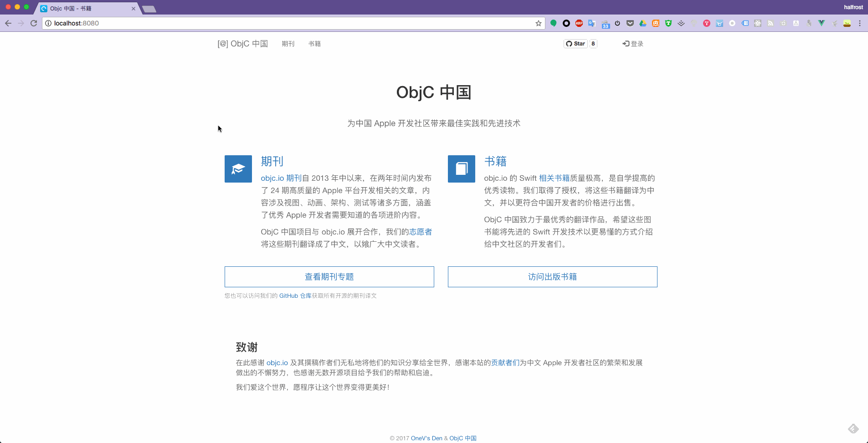The height and width of the screenshot is (443, 868).
Task: Click the text '我们爱这个世界，愿程序让这个世界变得更美好!'
Action: coord(313,387)
